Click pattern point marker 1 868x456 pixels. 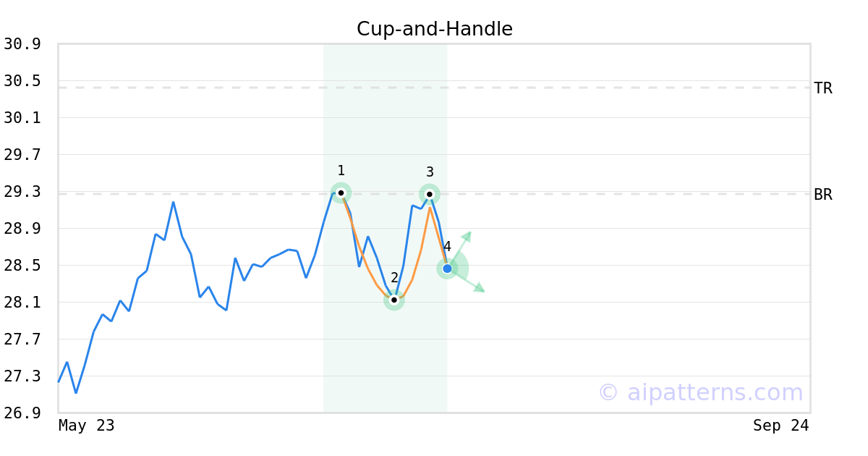[341, 193]
